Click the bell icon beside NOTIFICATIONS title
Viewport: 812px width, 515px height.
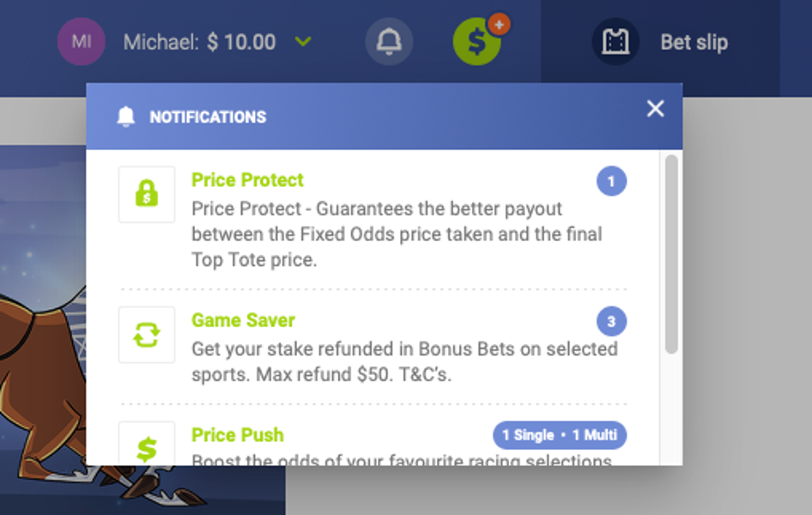pos(126,117)
